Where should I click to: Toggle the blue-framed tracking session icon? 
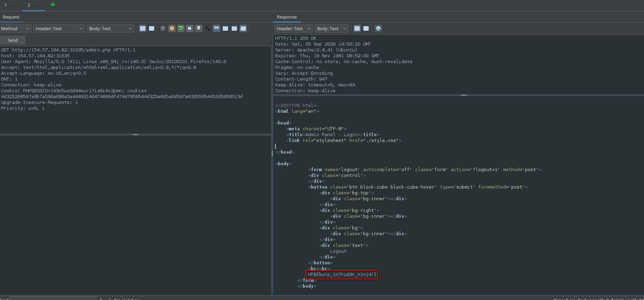(x=190, y=29)
